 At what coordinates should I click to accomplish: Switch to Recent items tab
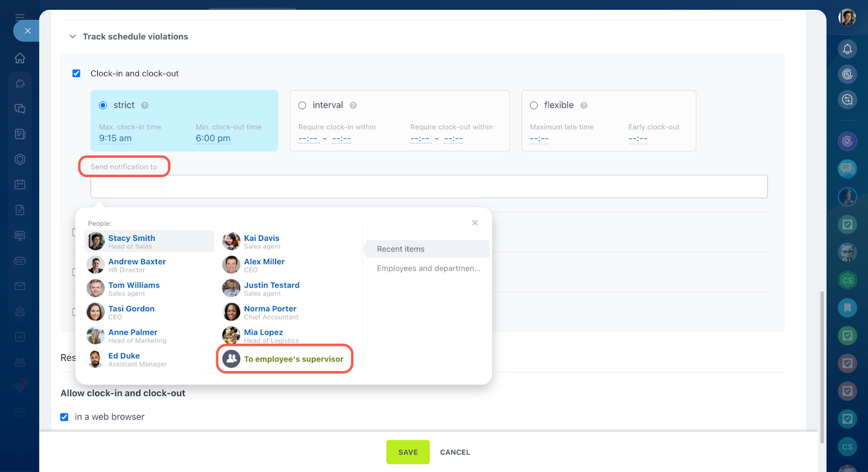pos(400,249)
